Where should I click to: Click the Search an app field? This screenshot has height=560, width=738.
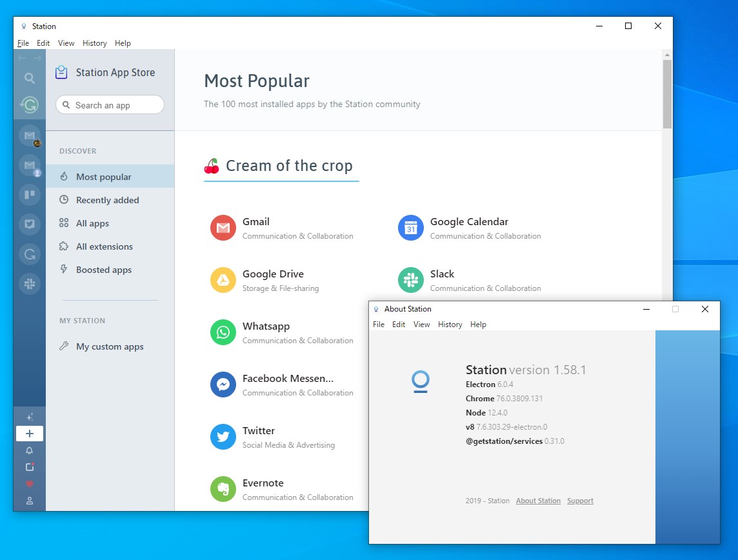click(x=109, y=105)
